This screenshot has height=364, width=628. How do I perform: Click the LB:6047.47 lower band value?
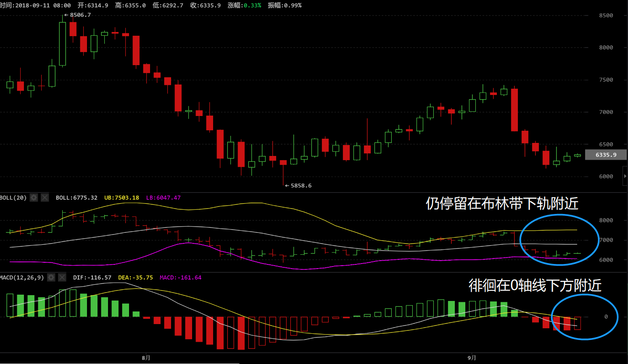coord(164,198)
